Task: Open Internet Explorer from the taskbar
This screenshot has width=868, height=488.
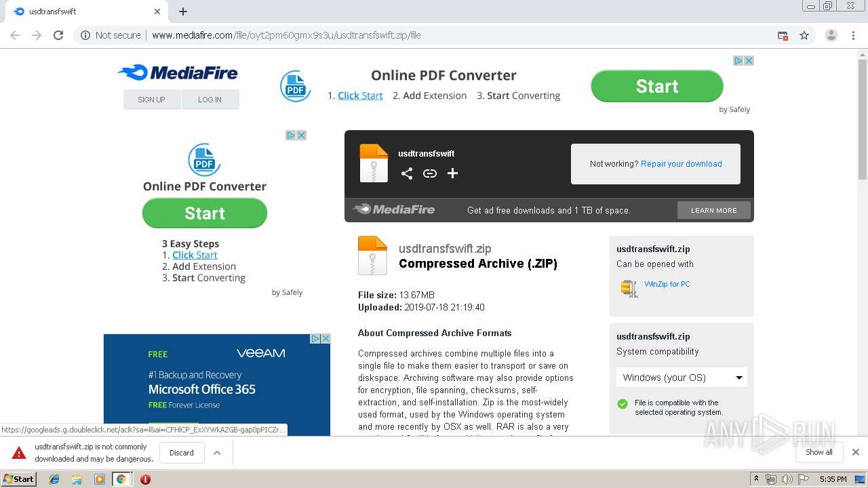Action: point(54,479)
